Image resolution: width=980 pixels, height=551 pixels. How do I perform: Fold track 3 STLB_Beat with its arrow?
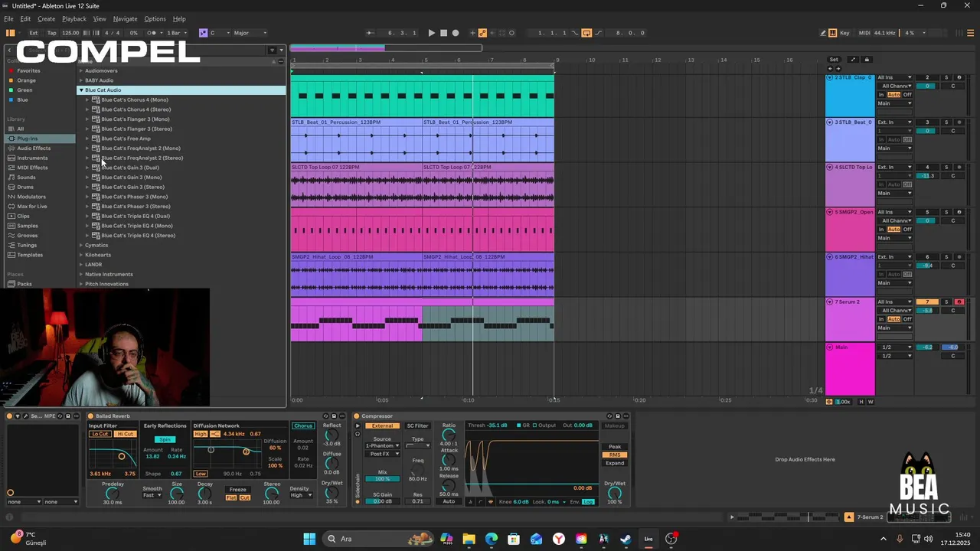(x=830, y=122)
